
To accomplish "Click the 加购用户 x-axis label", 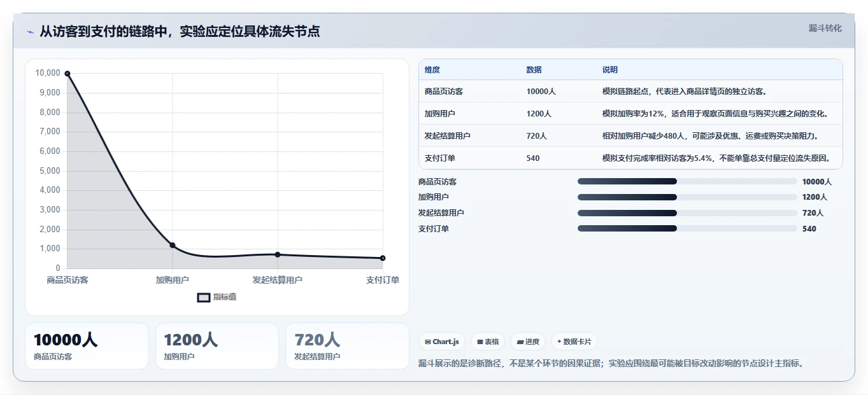I will [x=173, y=280].
